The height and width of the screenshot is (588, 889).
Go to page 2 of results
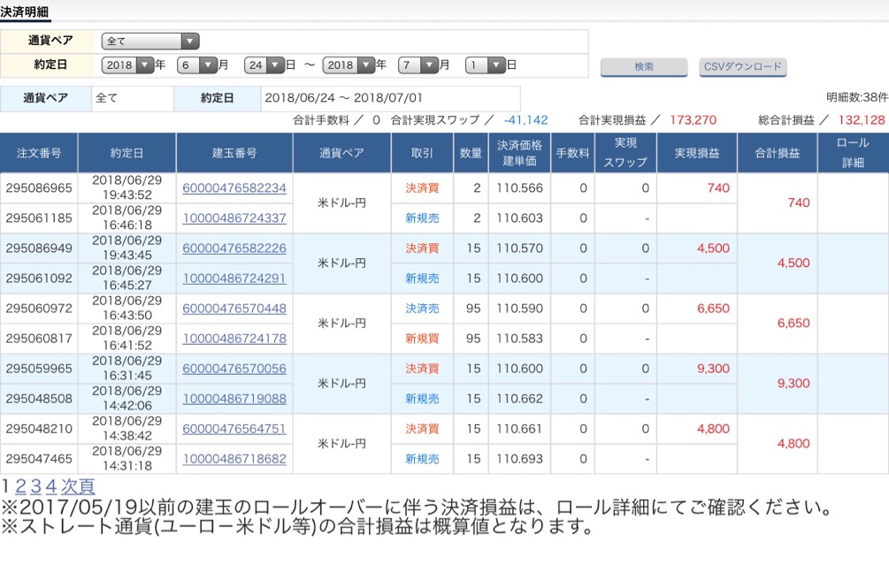[20, 486]
